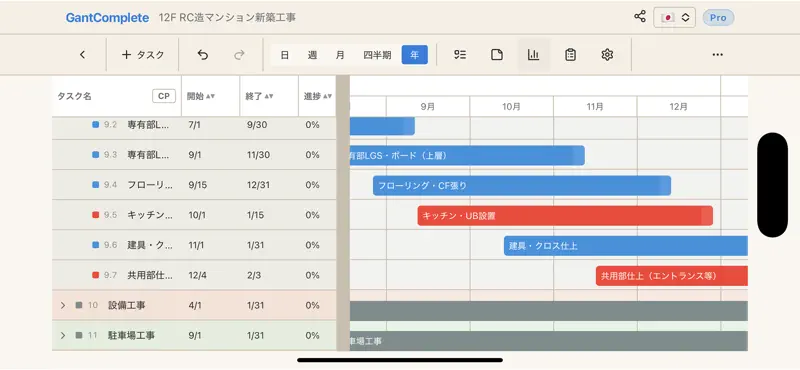Image resolution: width=800 pixels, height=370 pixels.
Task: Click blue color marker of task 9.2
Action: 95,125
